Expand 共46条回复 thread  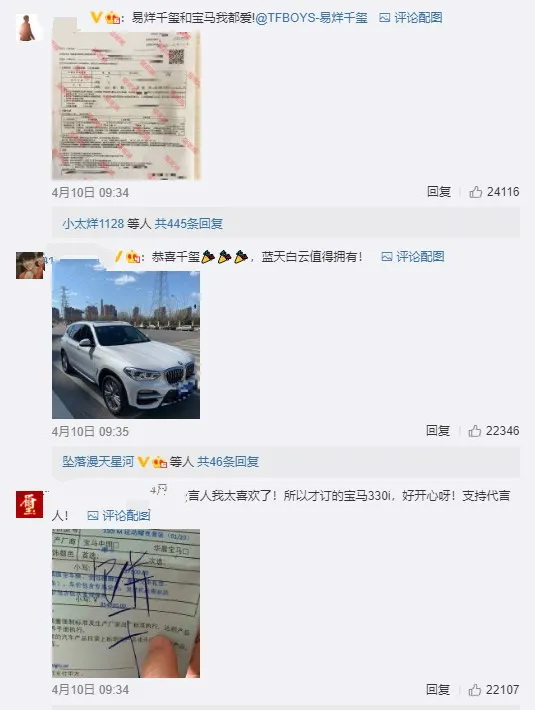(x=228, y=462)
